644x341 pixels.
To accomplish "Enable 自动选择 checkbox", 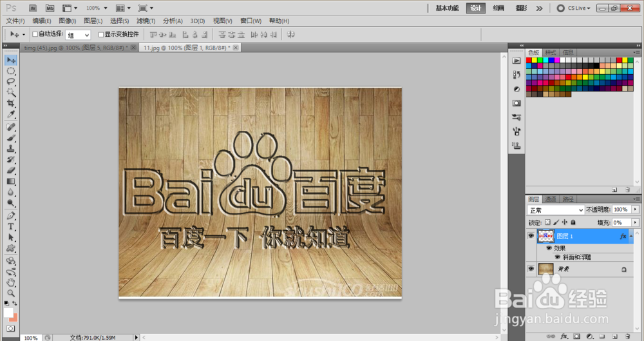I will 35,34.
